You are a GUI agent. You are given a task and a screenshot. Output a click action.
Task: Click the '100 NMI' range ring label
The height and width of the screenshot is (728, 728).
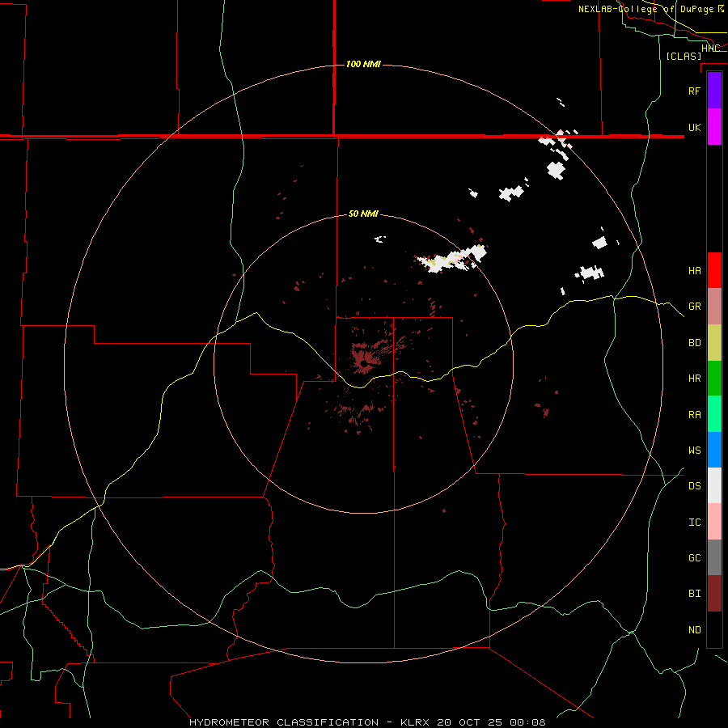[363, 64]
